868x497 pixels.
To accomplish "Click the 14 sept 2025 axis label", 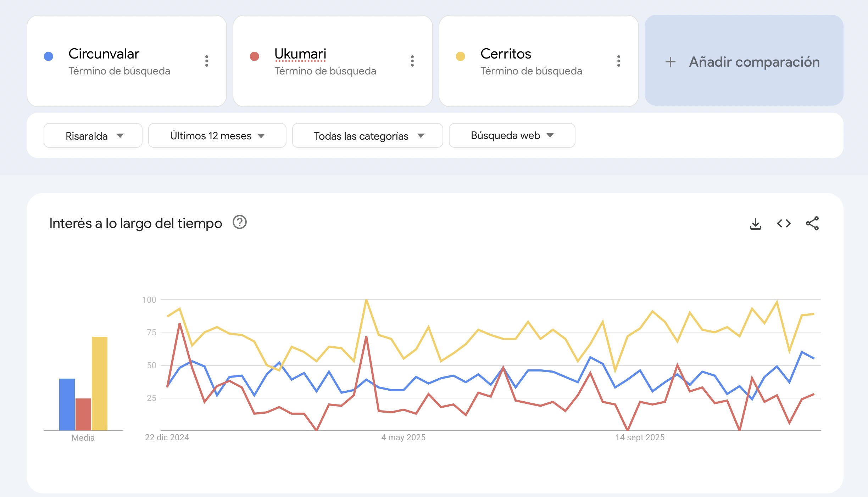I will [640, 437].
